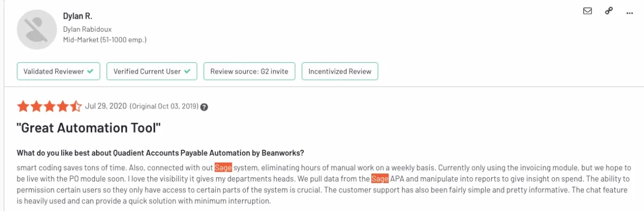
Task: Open the "Great Automation Tool" review title
Action: tap(89, 128)
